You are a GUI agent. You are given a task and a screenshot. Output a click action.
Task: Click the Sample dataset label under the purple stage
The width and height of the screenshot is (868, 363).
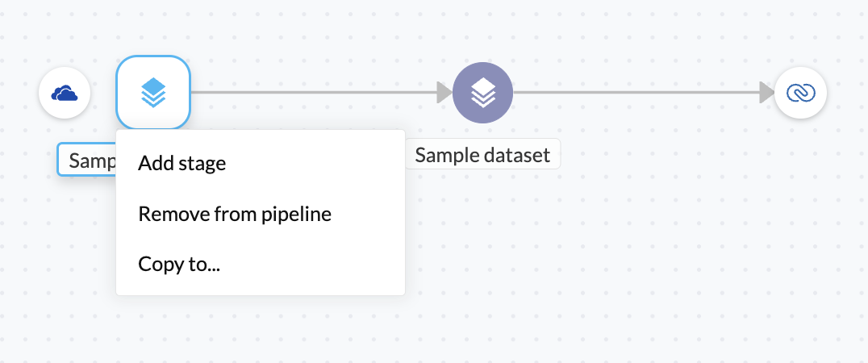pyautogui.click(x=482, y=155)
